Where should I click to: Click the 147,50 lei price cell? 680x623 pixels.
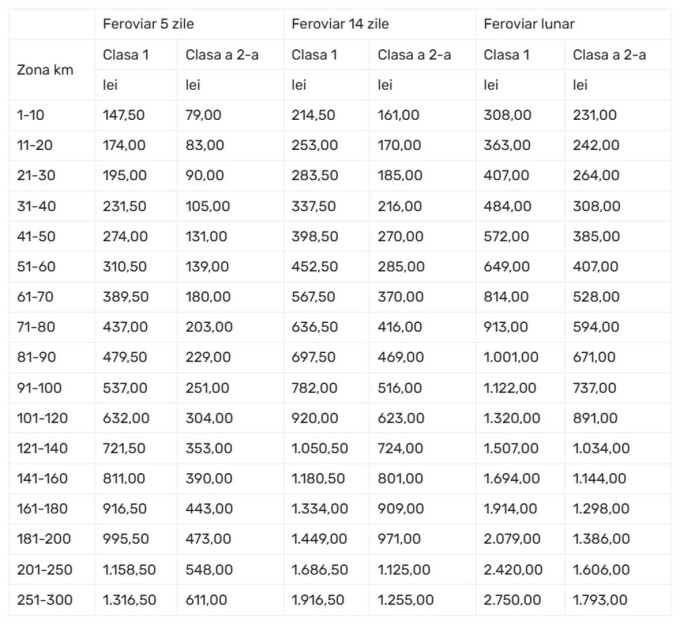[x=124, y=115]
